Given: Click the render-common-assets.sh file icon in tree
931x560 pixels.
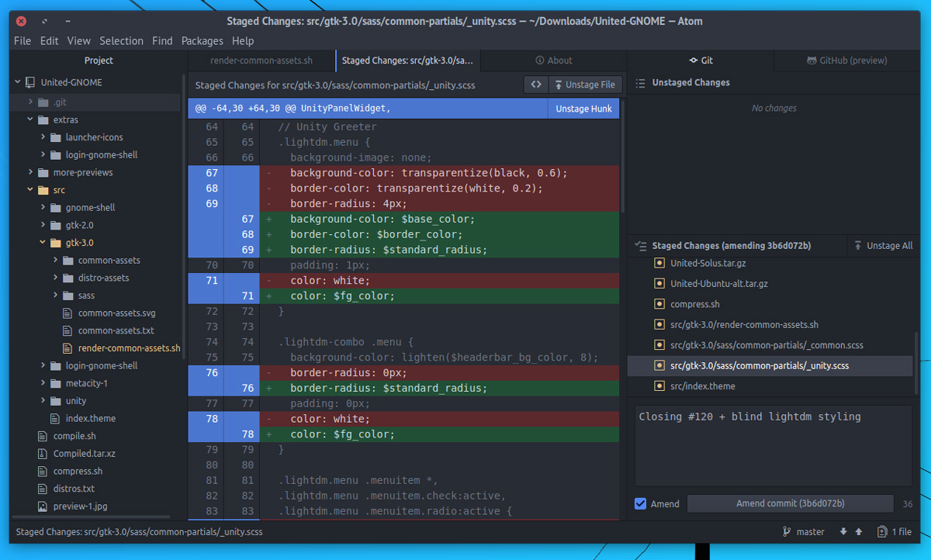Looking at the screenshot, I should pos(67,348).
